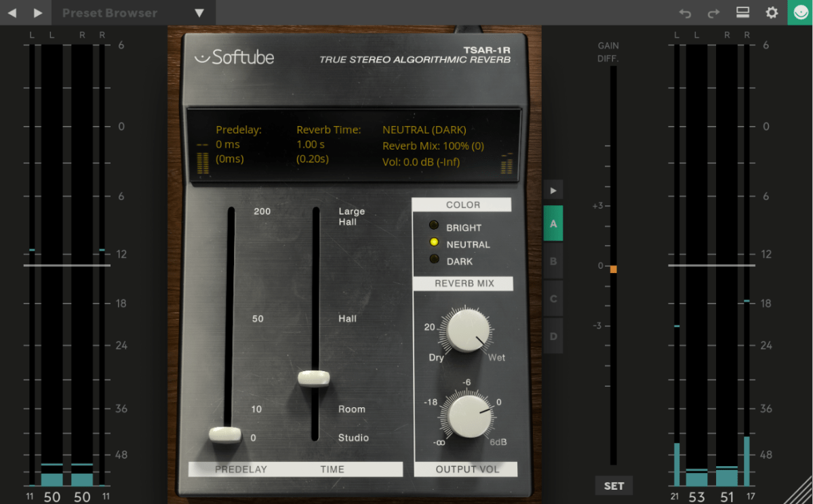Click the play arrow above slot A
Image resolution: width=813 pixels, height=504 pixels.
tap(553, 190)
